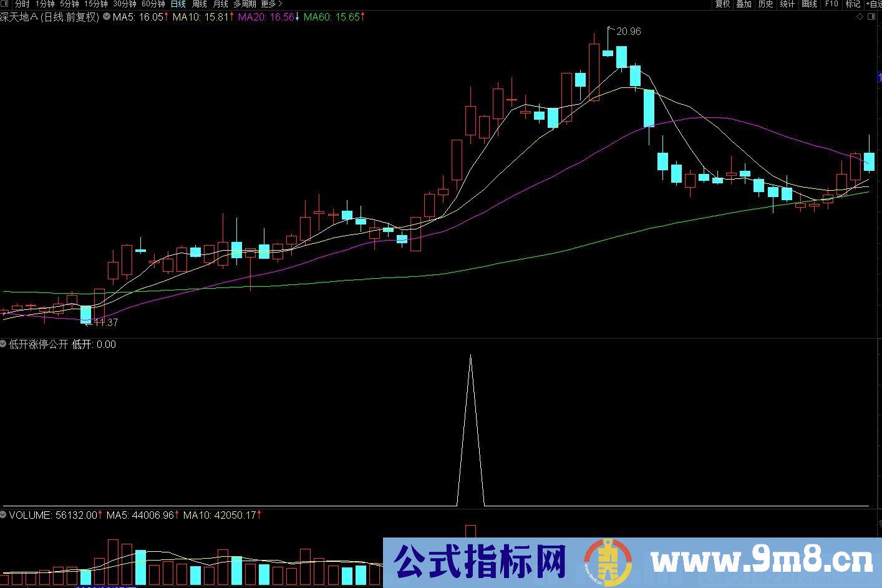Screen dimensions: 882x588
Task: Select the 30分钟 period tab
Action: pyautogui.click(x=124, y=4)
